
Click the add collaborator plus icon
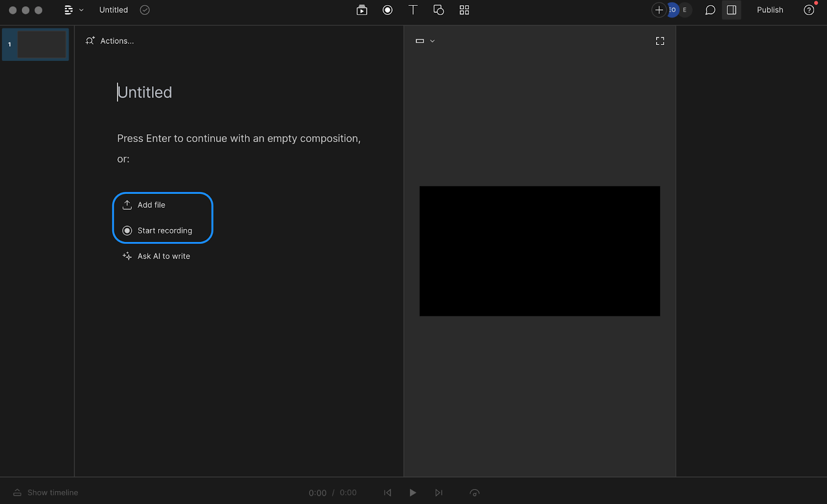tap(659, 10)
